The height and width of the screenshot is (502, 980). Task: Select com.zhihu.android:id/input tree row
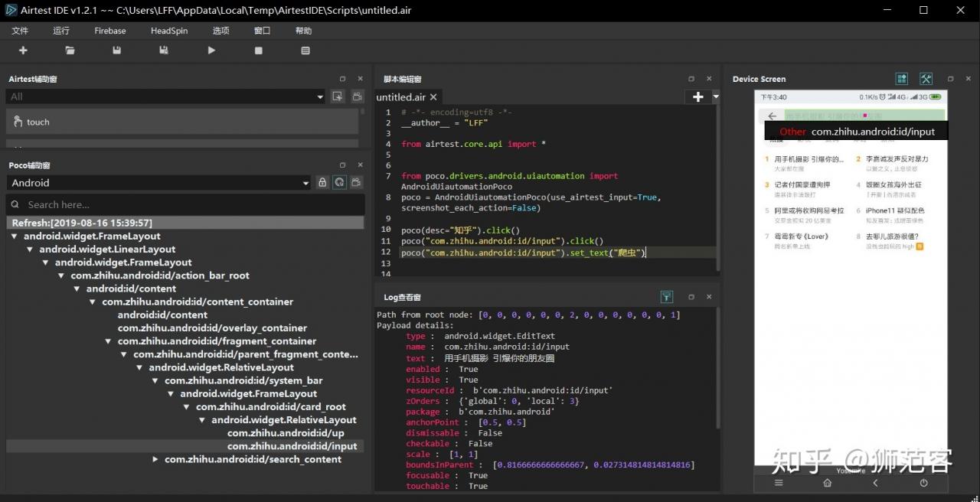pyautogui.click(x=292, y=446)
